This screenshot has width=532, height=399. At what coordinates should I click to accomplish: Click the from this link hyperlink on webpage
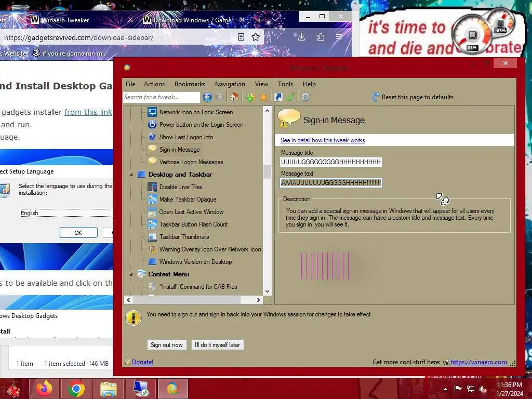(88, 112)
